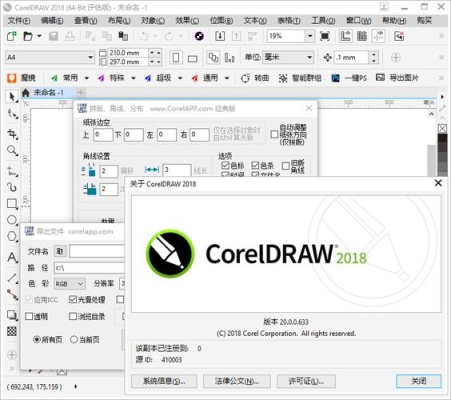The width and height of the screenshot is (451, 400).
Task: Open the 工具(O) menu
Action: pyautogui.click(x=323, y=21)
